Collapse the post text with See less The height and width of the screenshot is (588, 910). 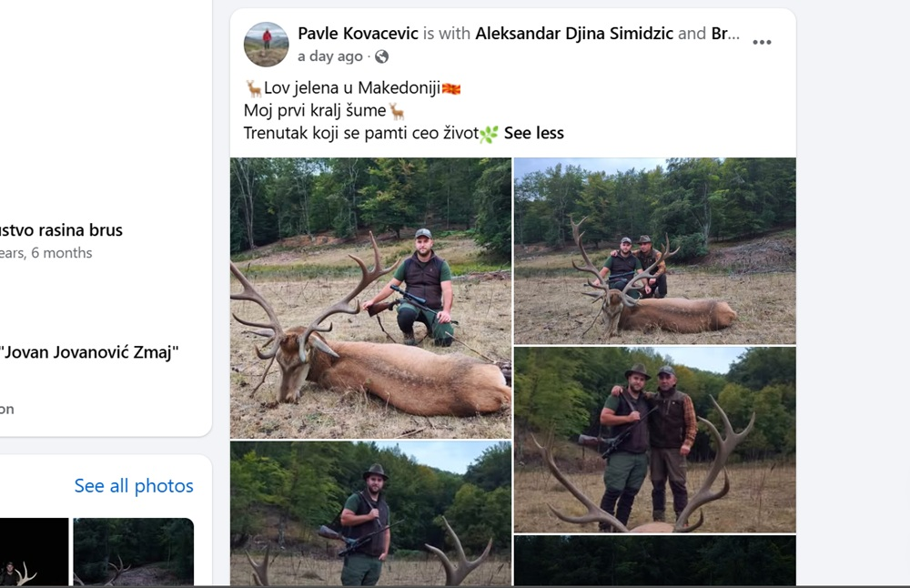click(533, 133)
